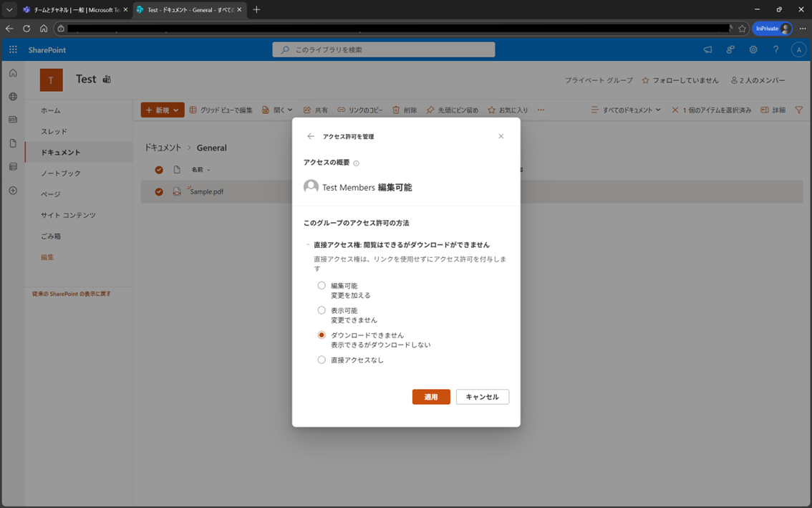This screenshot has width=812, height=508.
Task: Click 従来の SharePoint の表示に戻す link
Action: click(x=72, y=294)
